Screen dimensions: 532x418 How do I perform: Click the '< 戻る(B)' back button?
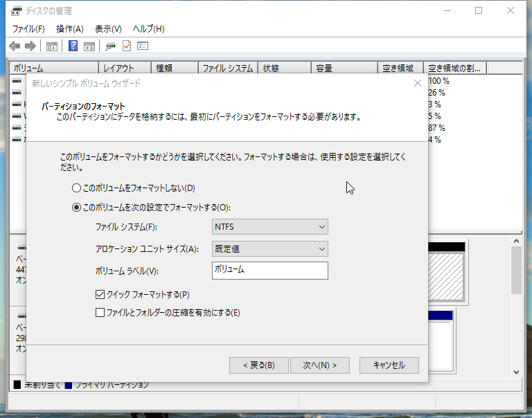pos(259,365)
